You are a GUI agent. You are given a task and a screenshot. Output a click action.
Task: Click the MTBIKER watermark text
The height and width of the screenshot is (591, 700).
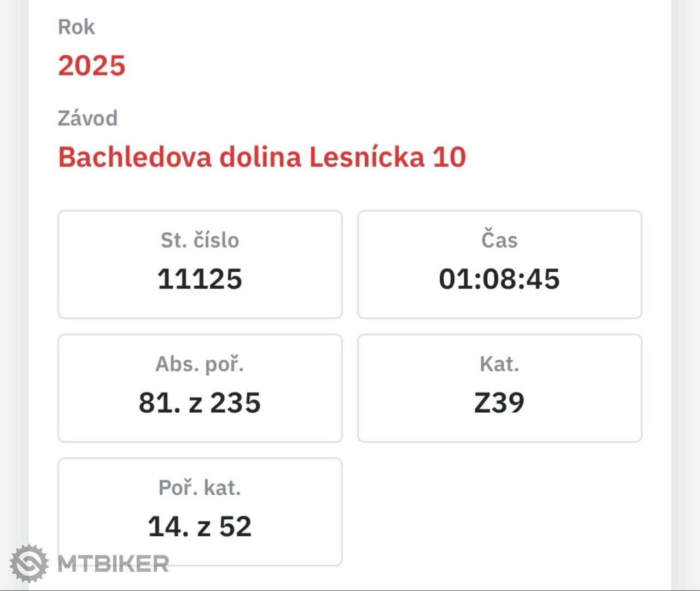click(x=113, y=564)
